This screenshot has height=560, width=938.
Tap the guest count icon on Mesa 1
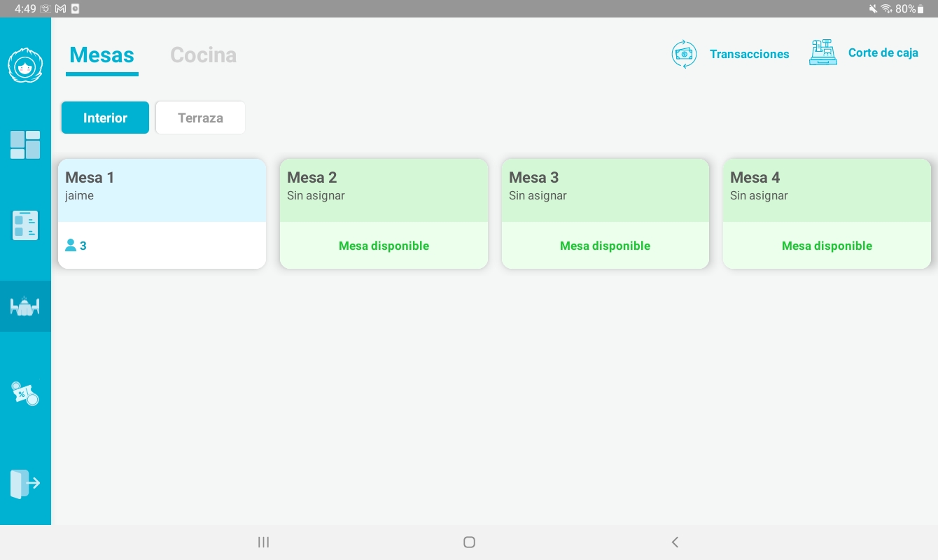[x=71, y=246]
